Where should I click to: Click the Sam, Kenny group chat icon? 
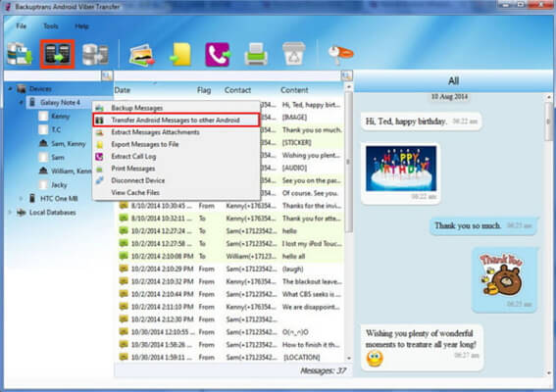tap(43, 143)
